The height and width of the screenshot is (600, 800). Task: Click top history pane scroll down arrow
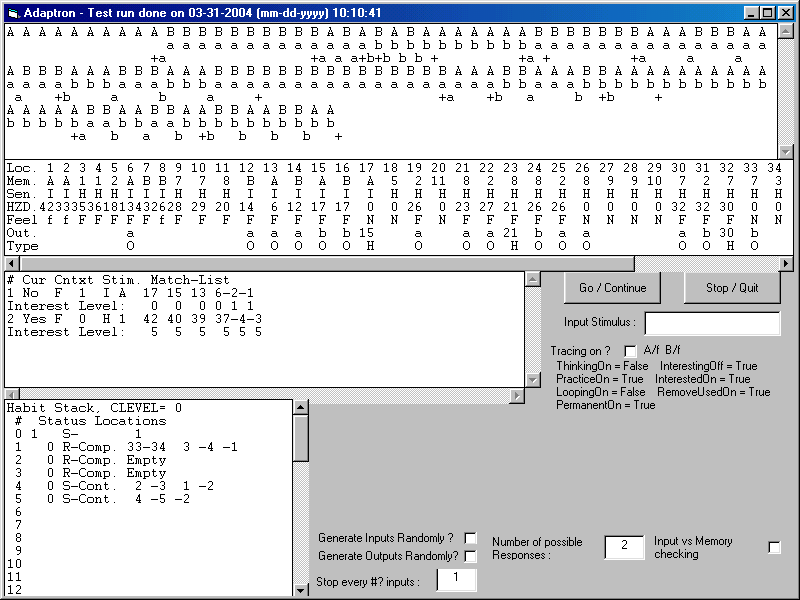click(x=786, y=152)
